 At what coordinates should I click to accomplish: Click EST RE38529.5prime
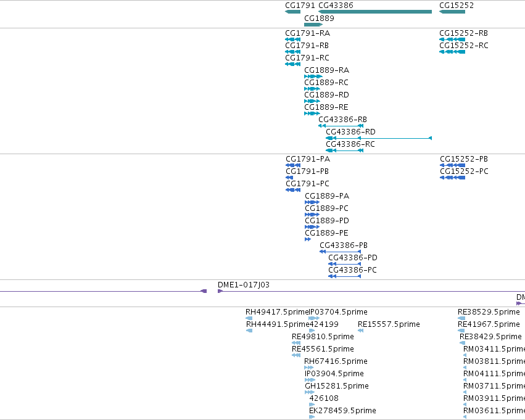point(489,312)
